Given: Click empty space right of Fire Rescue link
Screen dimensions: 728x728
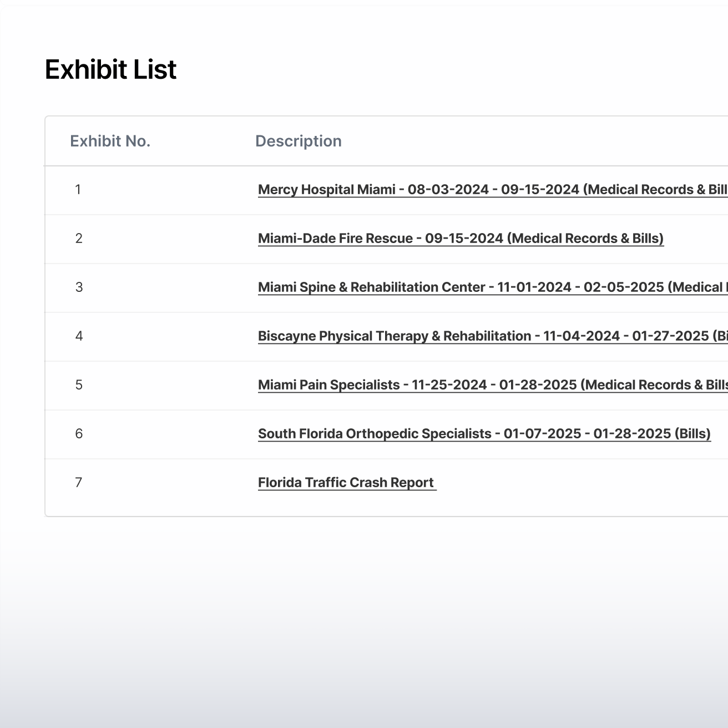Looking at the screenshot, I should point(696,239).
